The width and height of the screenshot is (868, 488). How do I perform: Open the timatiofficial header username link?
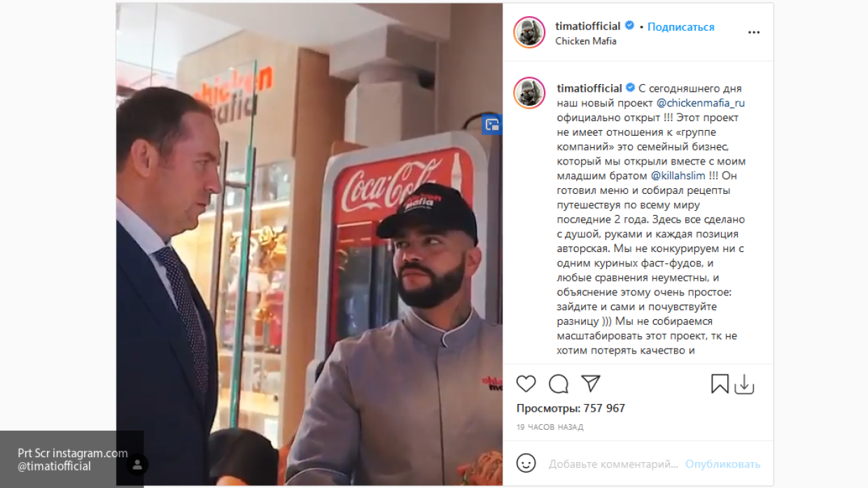click(x=588, y=27)
